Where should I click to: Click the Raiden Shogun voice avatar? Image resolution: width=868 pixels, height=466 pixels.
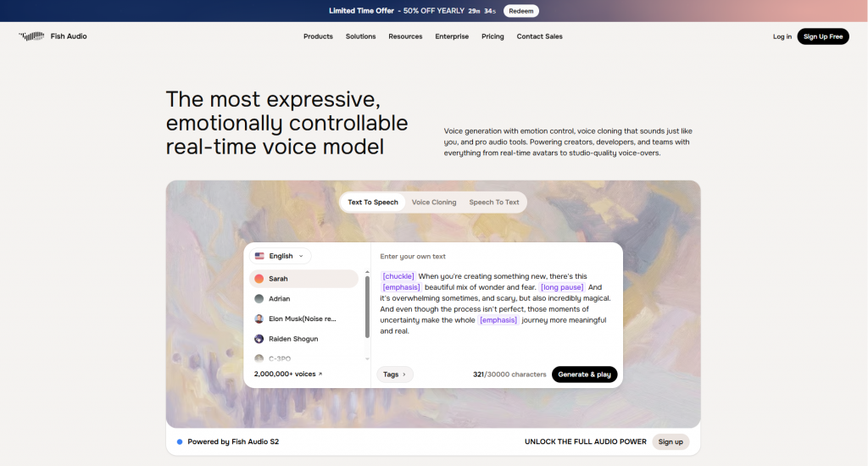point(259,339)
